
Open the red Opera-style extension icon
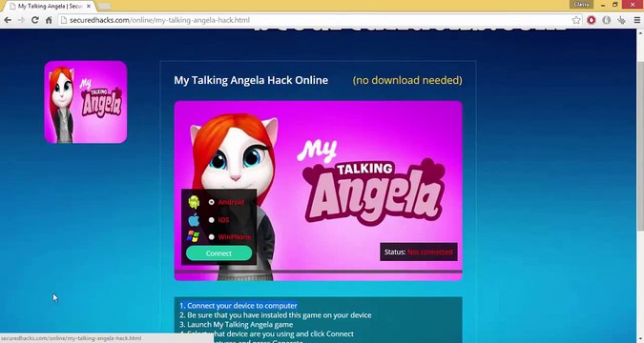(x=591, y=20)
